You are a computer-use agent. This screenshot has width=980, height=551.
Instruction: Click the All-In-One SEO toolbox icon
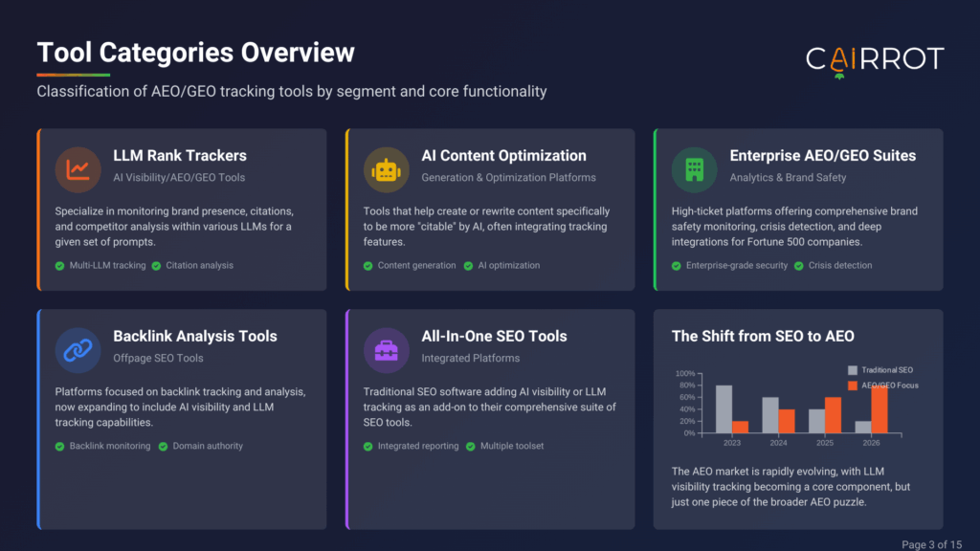386,350
